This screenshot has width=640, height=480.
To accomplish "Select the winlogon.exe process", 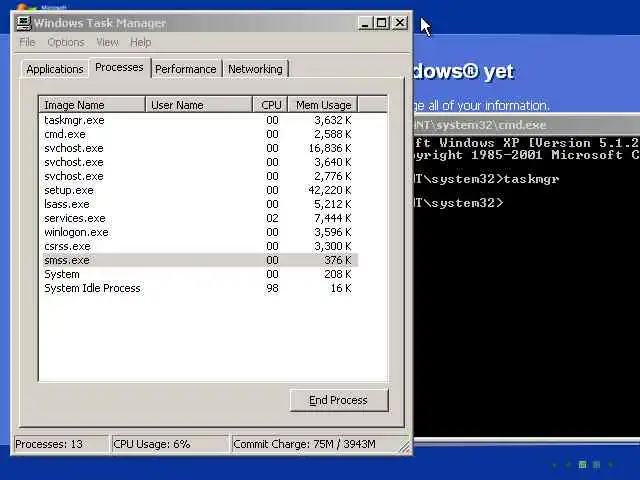I will pos(199,232).
